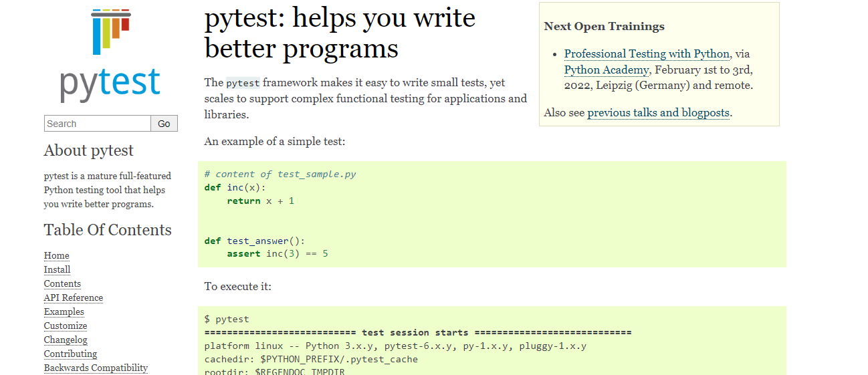Click the '$ pytest' command line
The width and height of the screenshot is (868, 375).
coord(227,320)
